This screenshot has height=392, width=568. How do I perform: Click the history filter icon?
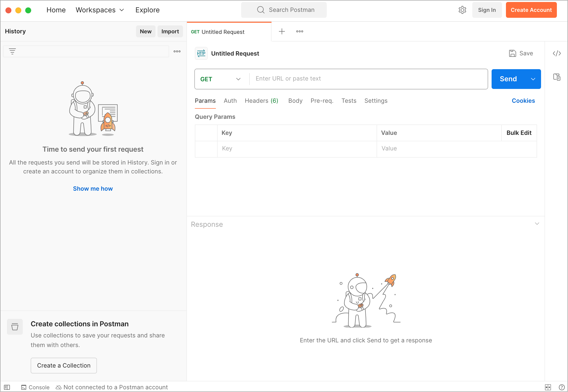(12, 51)
